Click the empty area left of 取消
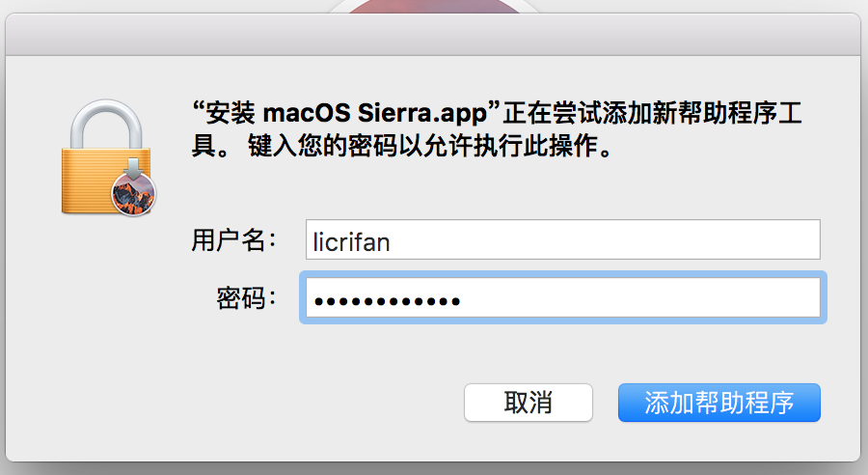 289,403
